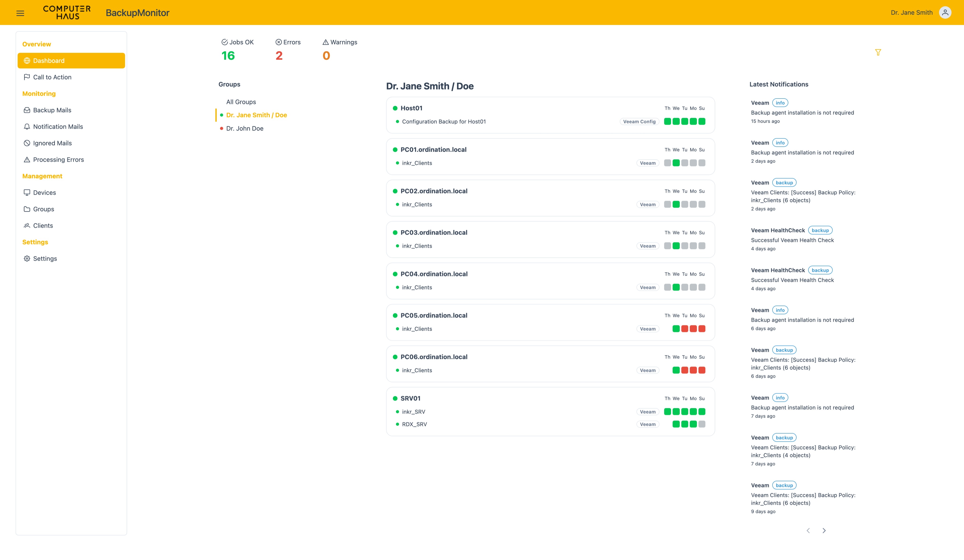Click the BackupMonitor title
The height and width of the screenshot is (560, 964).
(137, 13)
